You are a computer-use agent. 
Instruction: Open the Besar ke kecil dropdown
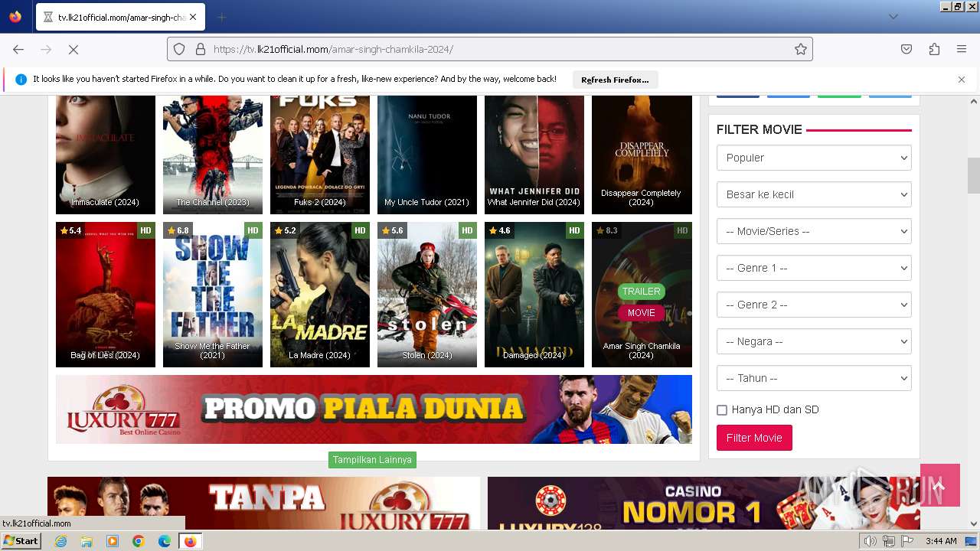(x=814, y=194)
